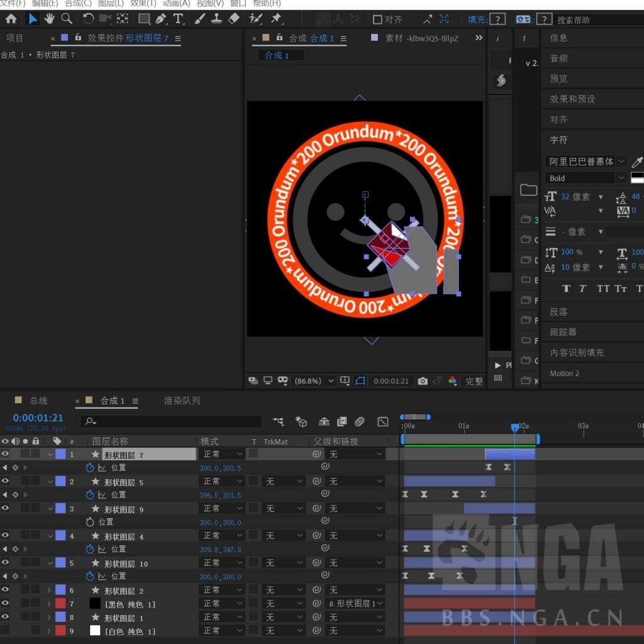
Task: Enable the 对齐 snapping checkbox
Action: [377, 19]
